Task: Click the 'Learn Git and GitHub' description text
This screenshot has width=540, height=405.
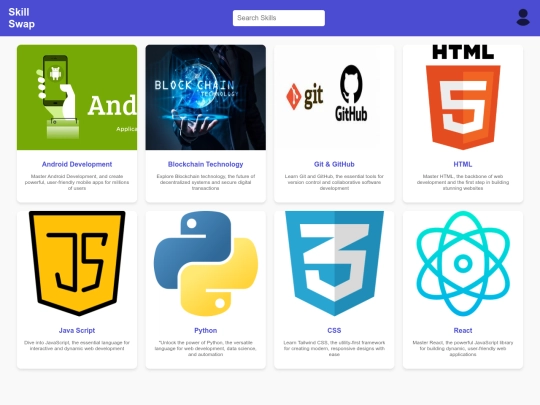Action: pos(334,182)
